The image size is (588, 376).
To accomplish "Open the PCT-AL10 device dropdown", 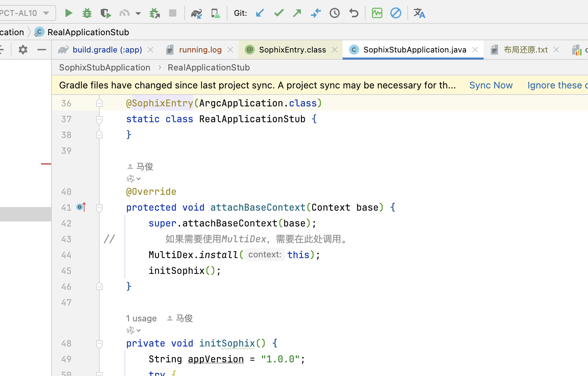I will pyautogui.click(x=27, y=13).
